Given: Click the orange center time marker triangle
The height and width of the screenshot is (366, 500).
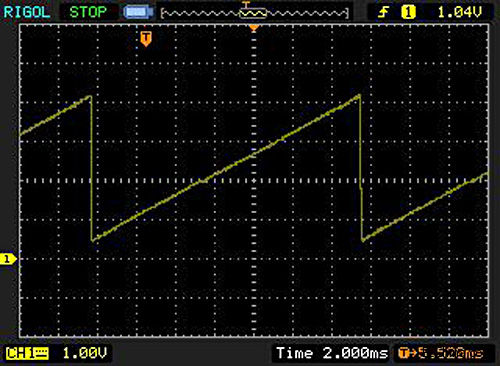Looking at the screenshot, I should tap(254, 28).
